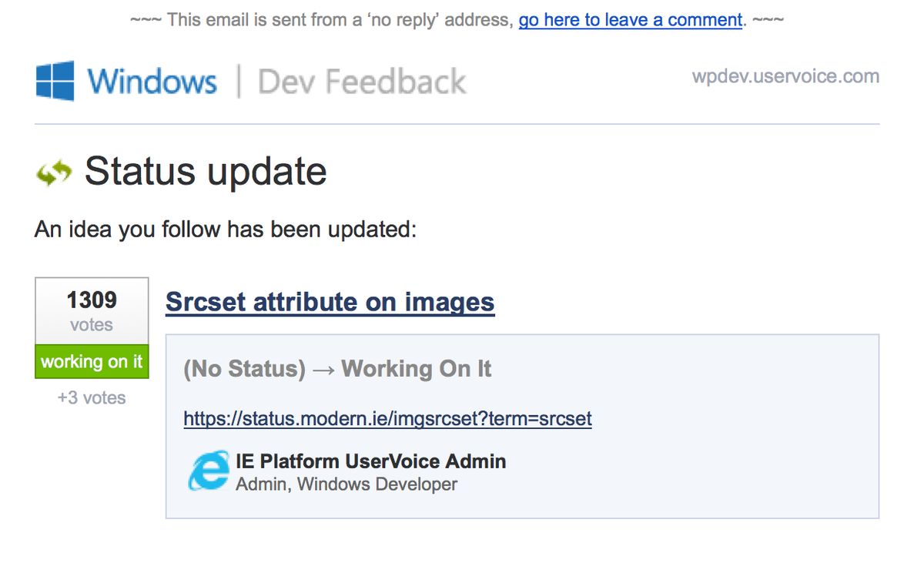Click the 1309 vote count number
The width and height of the screenshot is (924, 573).
tap(92, 300)
